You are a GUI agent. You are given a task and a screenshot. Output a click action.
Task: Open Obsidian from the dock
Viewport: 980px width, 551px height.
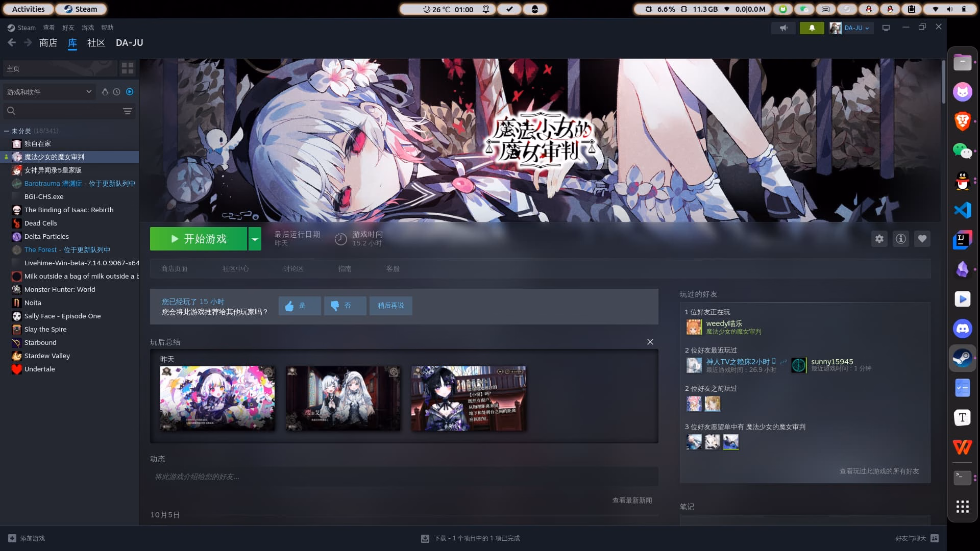(x=962, y=269)
